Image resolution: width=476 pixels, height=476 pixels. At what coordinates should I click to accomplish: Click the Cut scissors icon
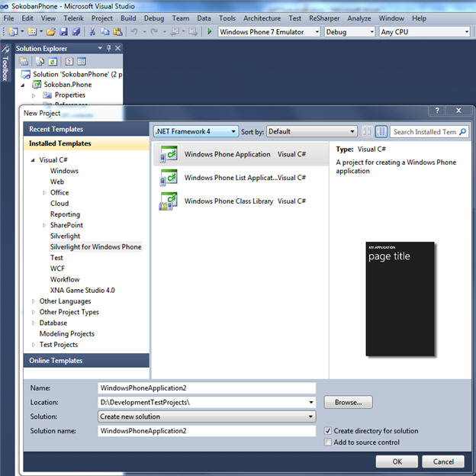pyautogui.click(x=92, y=31)
